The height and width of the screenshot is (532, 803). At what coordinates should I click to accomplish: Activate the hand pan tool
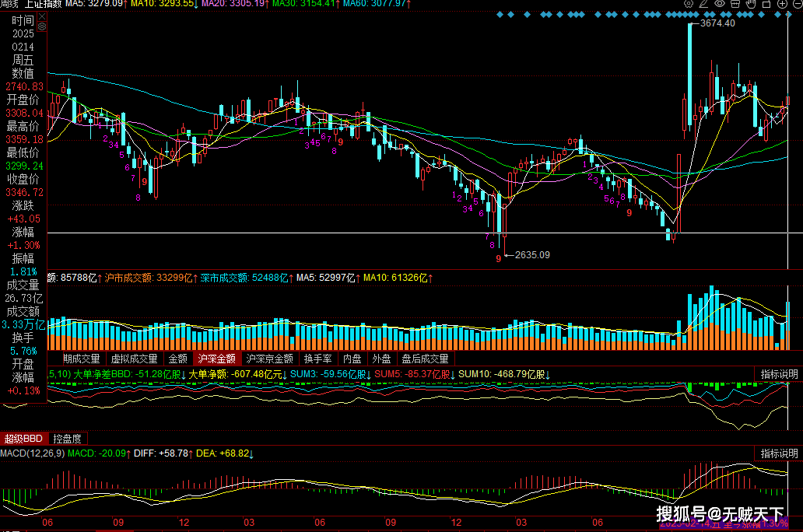point(751,4)
